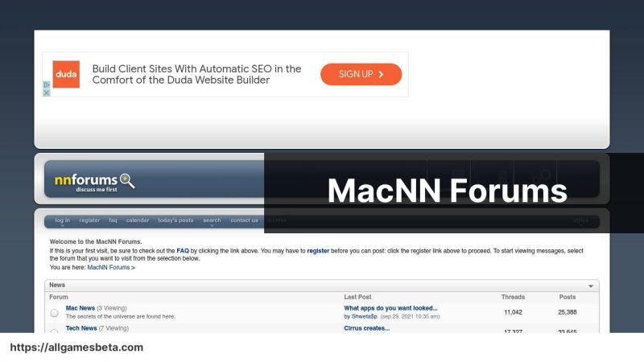Collapse the News category with arrow
Screen dimensions: 644x362
(591, 286)
